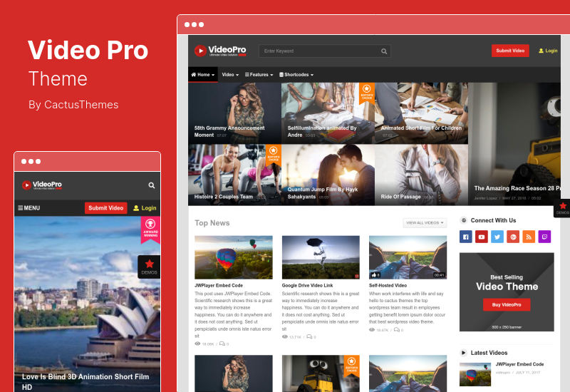The image size is (570, 392).
Task: Expand the Video menu dropdown
Action: (x=230, y=75)
